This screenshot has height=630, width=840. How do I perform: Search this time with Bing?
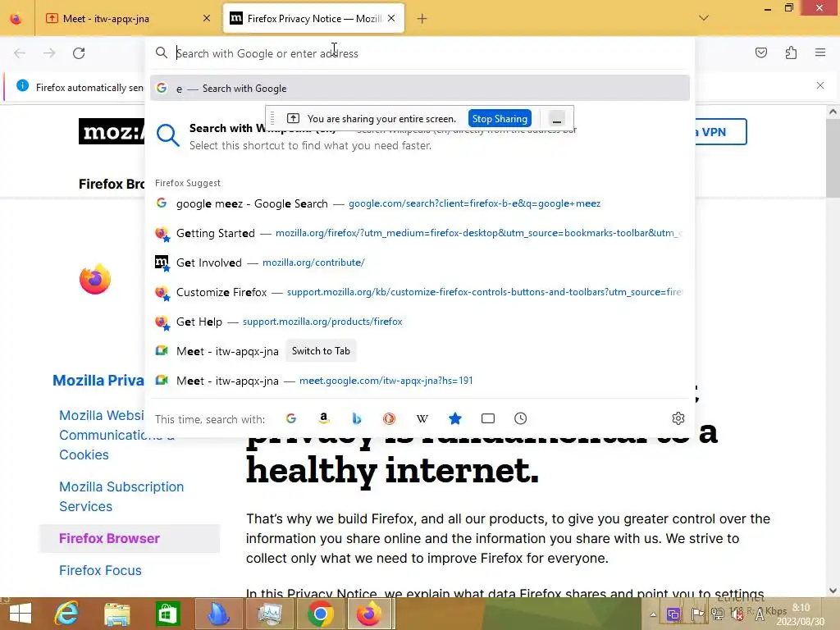tap(356, 418)
